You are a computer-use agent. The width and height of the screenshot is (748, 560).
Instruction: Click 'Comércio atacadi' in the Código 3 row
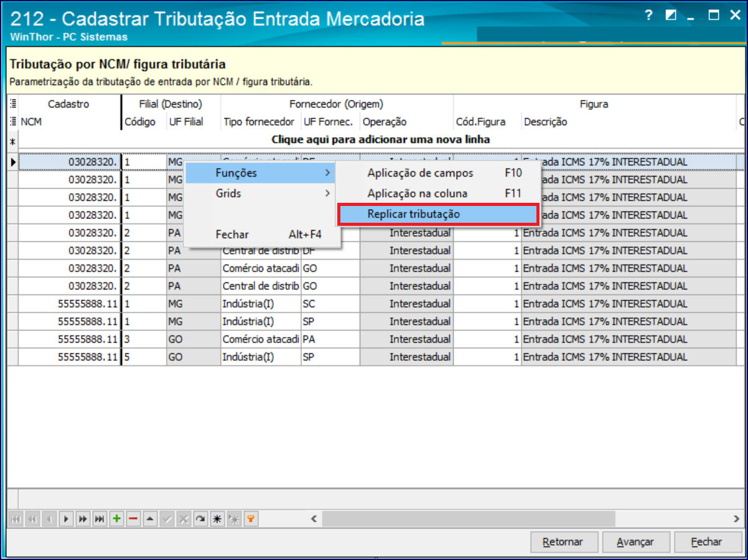[261, 340]
